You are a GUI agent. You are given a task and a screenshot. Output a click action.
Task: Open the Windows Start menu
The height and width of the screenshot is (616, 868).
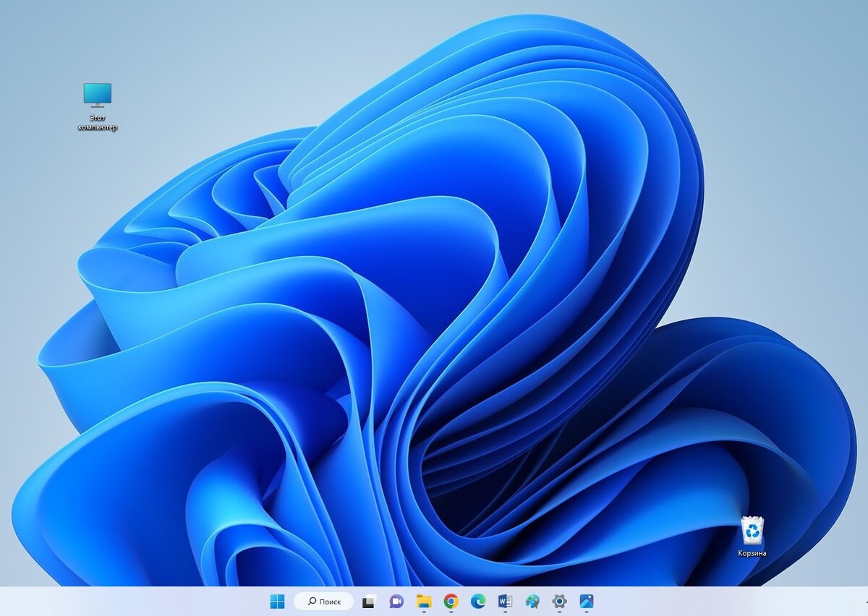(277, 602)
